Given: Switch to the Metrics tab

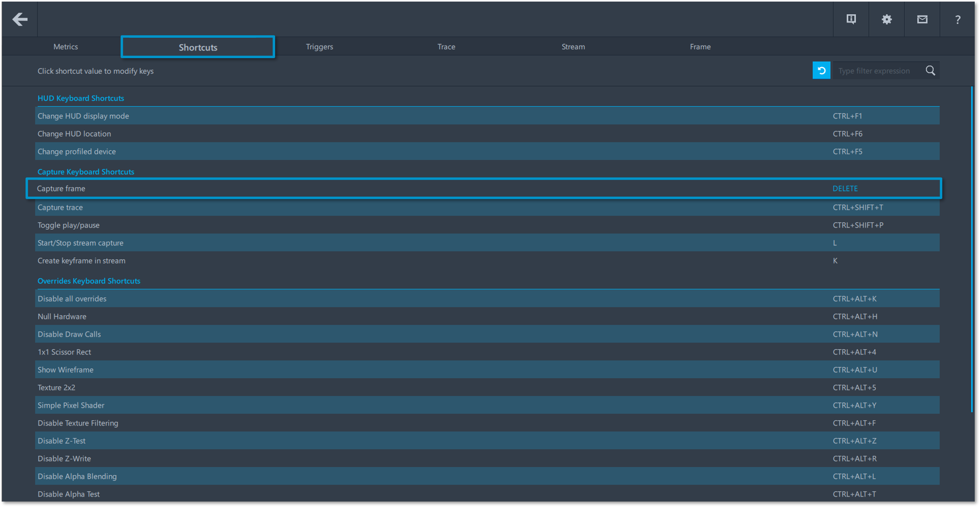Looking at the screenshot, I should coord(65,47).
